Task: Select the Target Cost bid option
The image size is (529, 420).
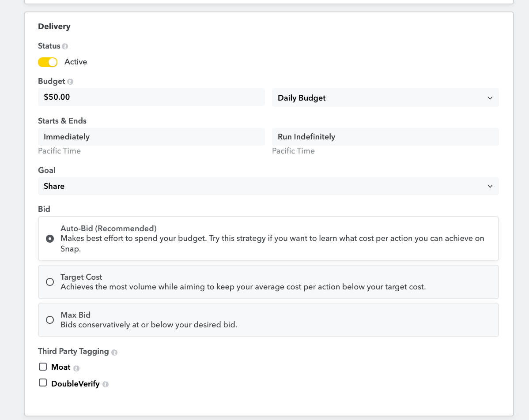Action: click(50, 282)
